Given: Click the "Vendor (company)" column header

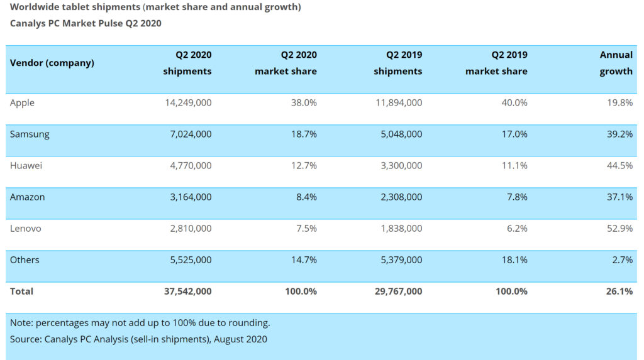Looking at the screenshot, I should pos(52,63).
